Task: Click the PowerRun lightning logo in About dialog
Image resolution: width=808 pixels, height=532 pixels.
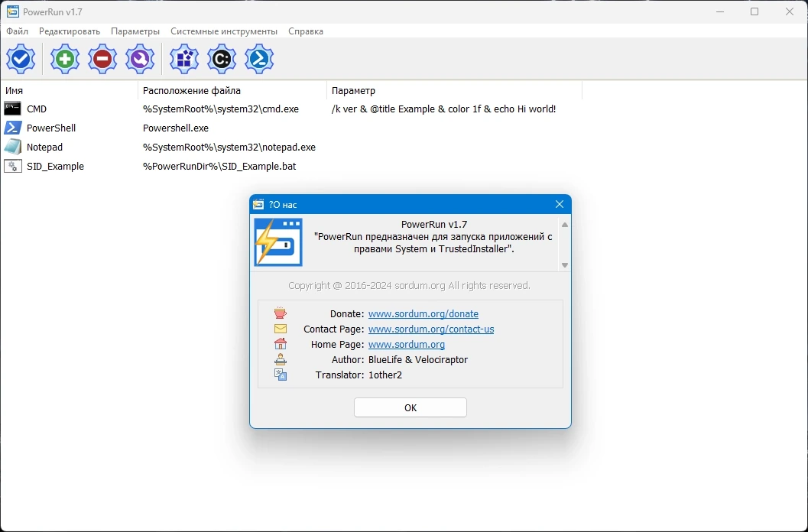Action: coord(278,242)
